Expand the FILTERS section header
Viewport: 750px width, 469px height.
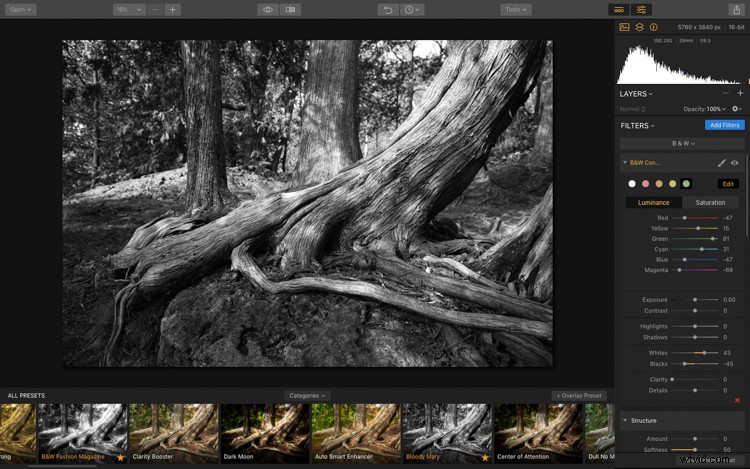point(637,126)
